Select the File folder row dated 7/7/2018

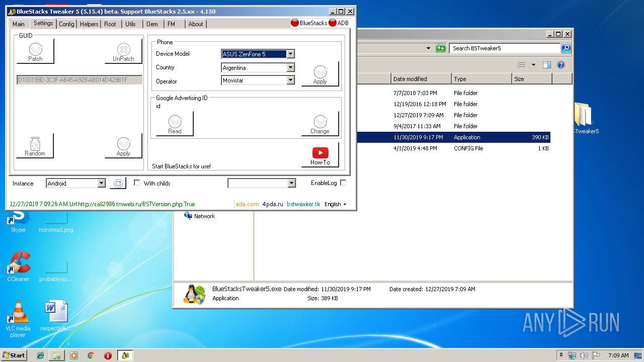coord(454,93)
